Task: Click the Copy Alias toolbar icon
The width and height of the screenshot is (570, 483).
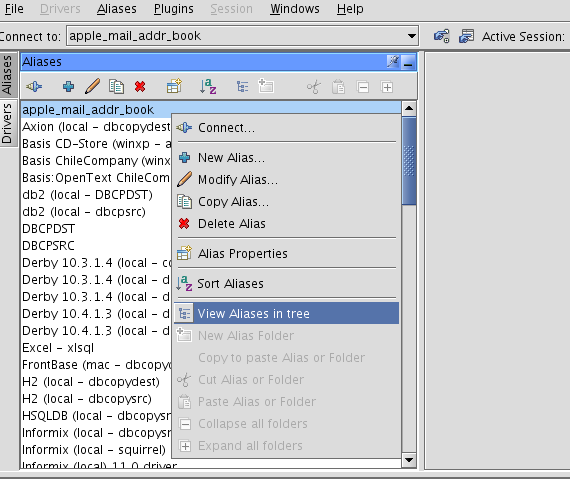Action: (116, 86)
